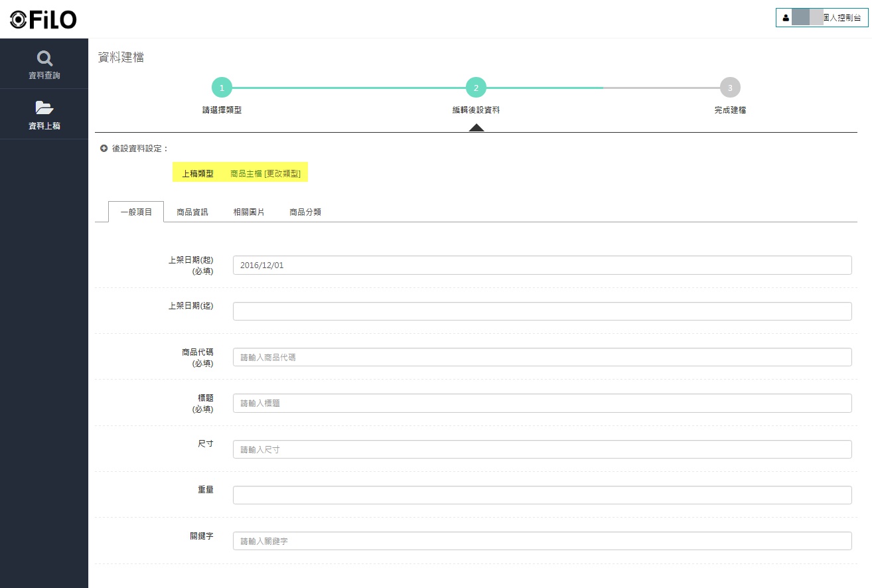The image size is (872, 588).
Task: Click the 尺寸 input field
Action: click(x=542, y=449)
